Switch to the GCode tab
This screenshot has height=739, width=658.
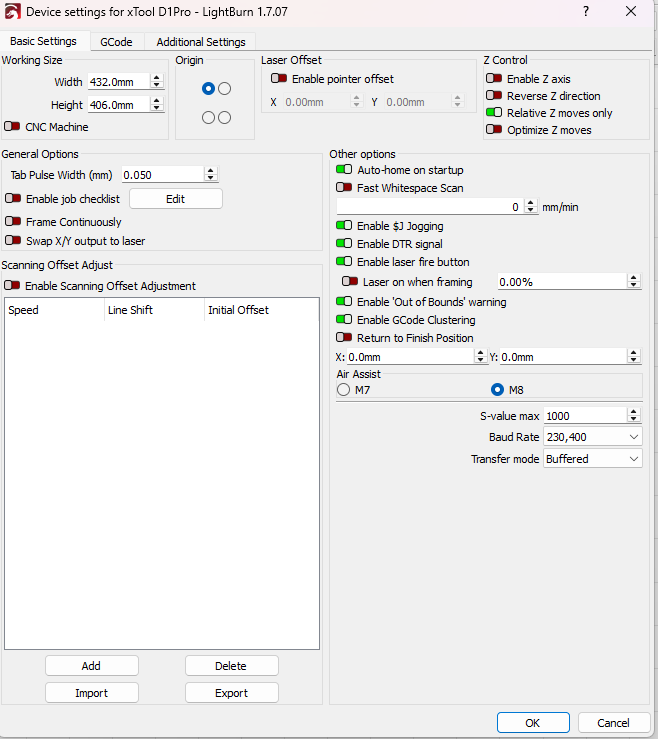[x=116, y=42]
